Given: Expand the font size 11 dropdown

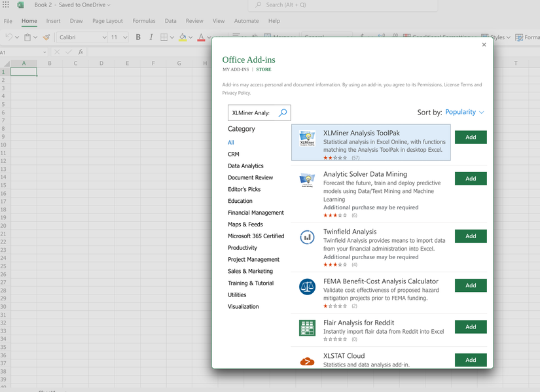Looking at the screenshot, I should (x=126, y=37).
